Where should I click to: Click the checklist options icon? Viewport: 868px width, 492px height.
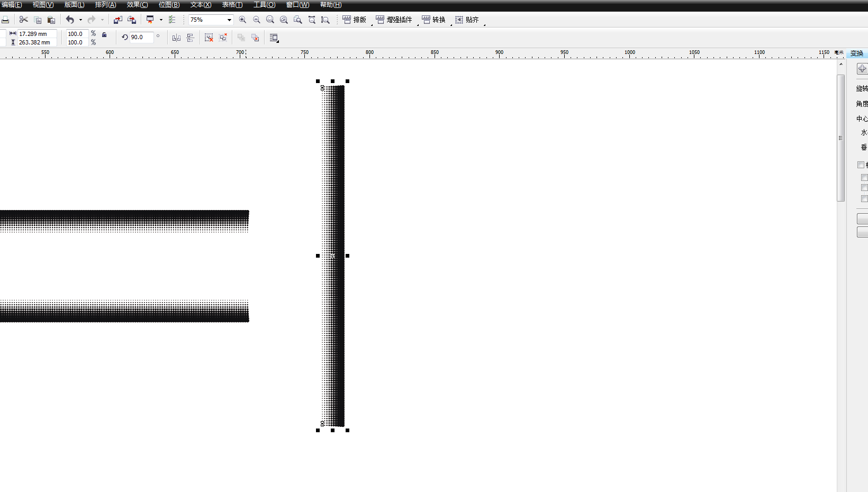click(172, 20)
